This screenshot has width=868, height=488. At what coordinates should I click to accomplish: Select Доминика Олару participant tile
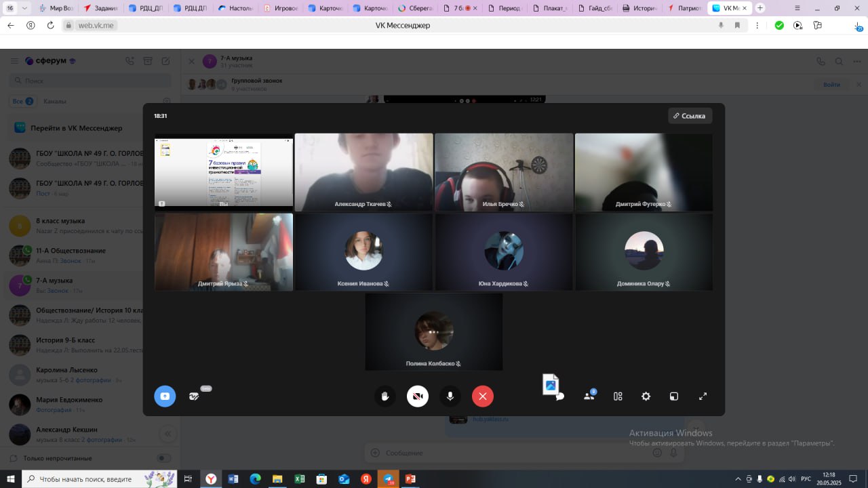coord(644,252)
